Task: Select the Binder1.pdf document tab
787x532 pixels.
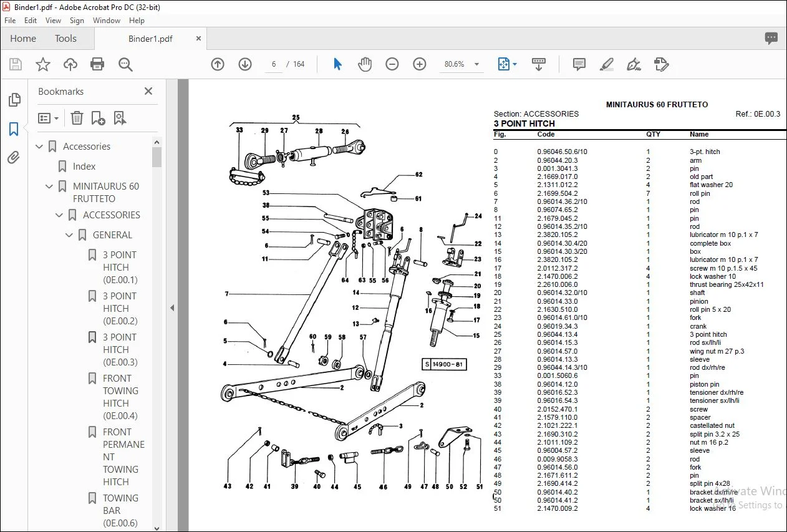Action: click(150, 39)
